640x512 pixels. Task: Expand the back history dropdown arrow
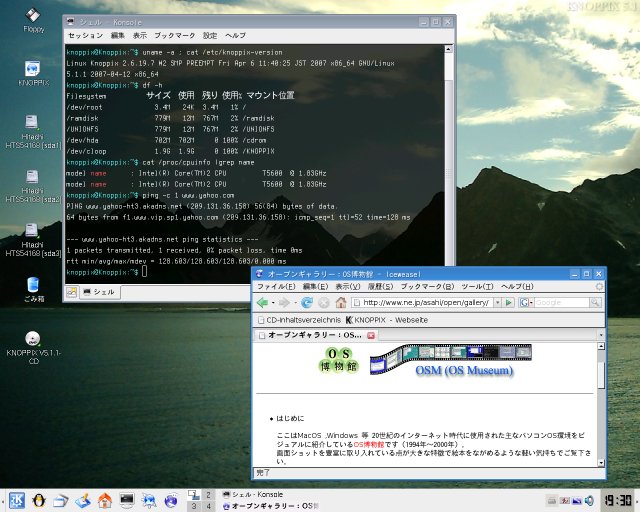273,303
